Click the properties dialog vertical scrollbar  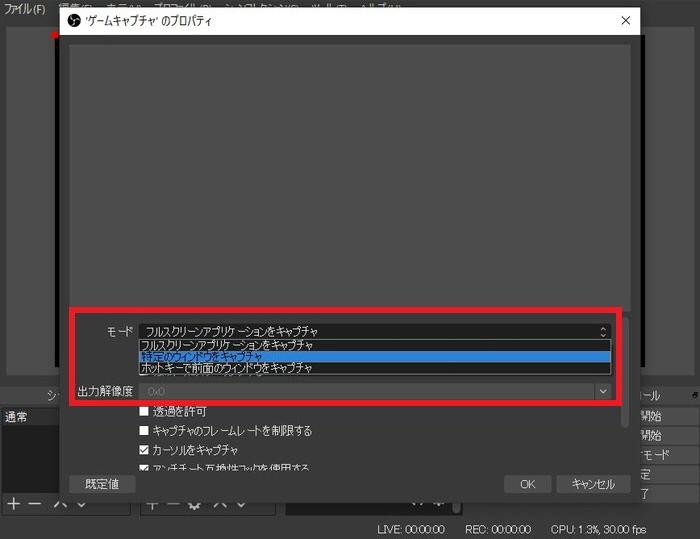click(x=625, y=373)
